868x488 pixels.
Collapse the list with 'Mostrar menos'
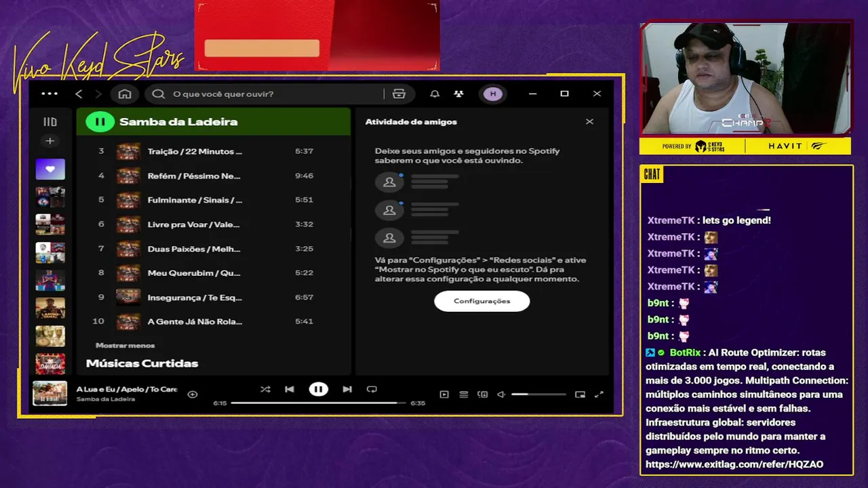[x=125, y=346]
